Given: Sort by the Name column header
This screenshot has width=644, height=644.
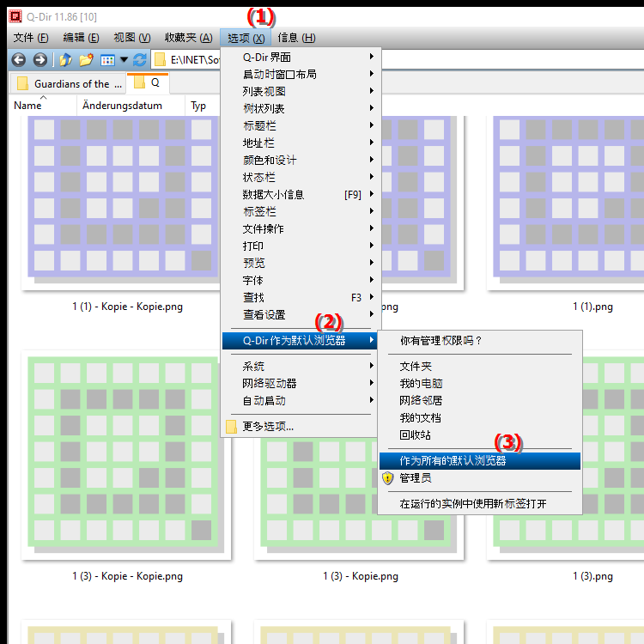Looking at the screenshot, I should click(42, 106).
